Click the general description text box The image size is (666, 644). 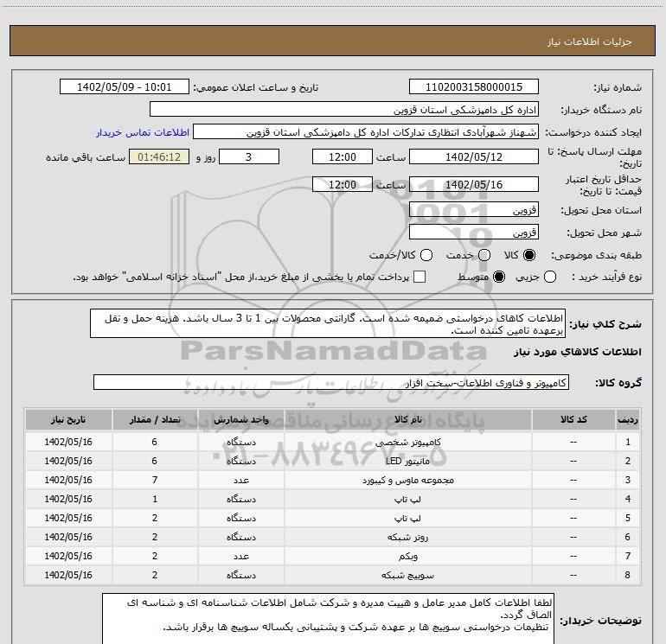point(328,324)
